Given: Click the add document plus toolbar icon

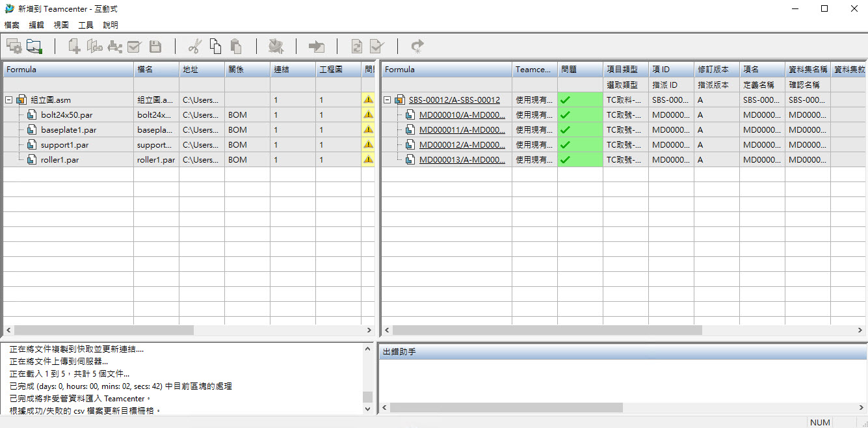Looking at the screenshot, I should click(74, 46).
